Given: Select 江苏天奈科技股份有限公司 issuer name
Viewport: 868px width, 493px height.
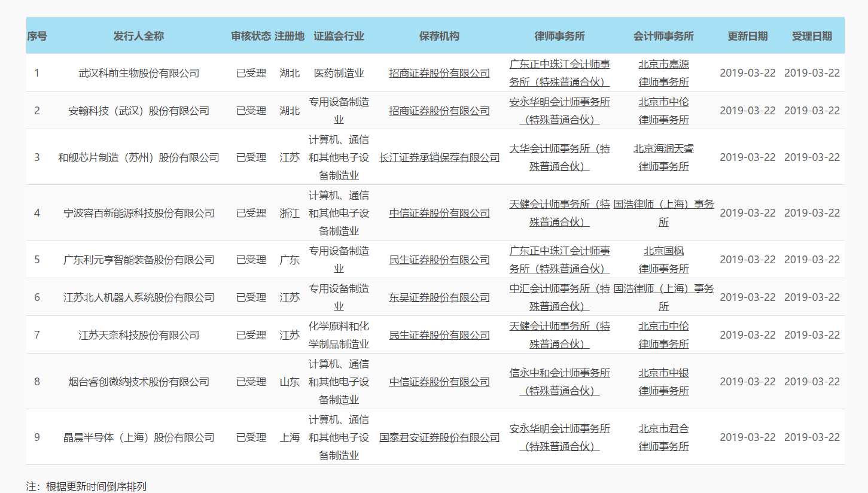Looking at the screenshot, I should 139,335.
